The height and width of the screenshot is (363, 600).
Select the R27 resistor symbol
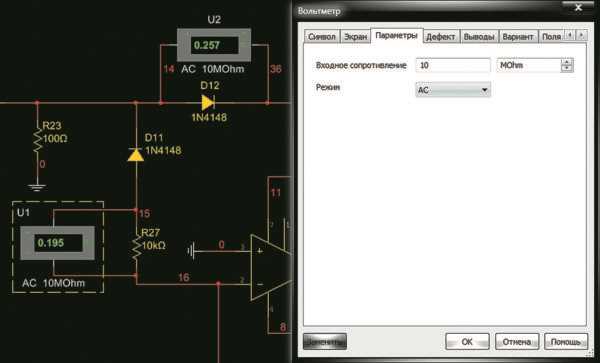(x=136, y=248)
